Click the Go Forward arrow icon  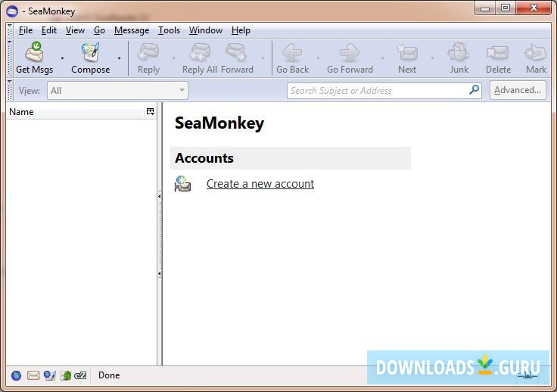coord(350,52)
